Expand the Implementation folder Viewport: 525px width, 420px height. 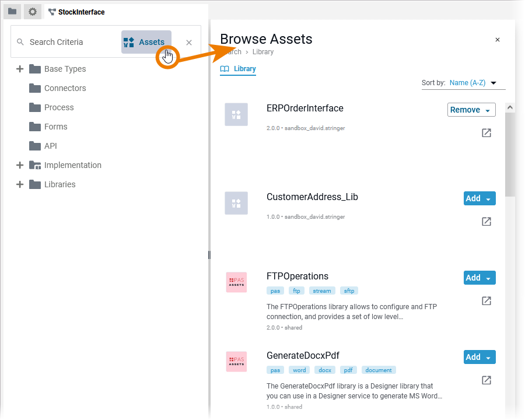click(x=20, y=165)
